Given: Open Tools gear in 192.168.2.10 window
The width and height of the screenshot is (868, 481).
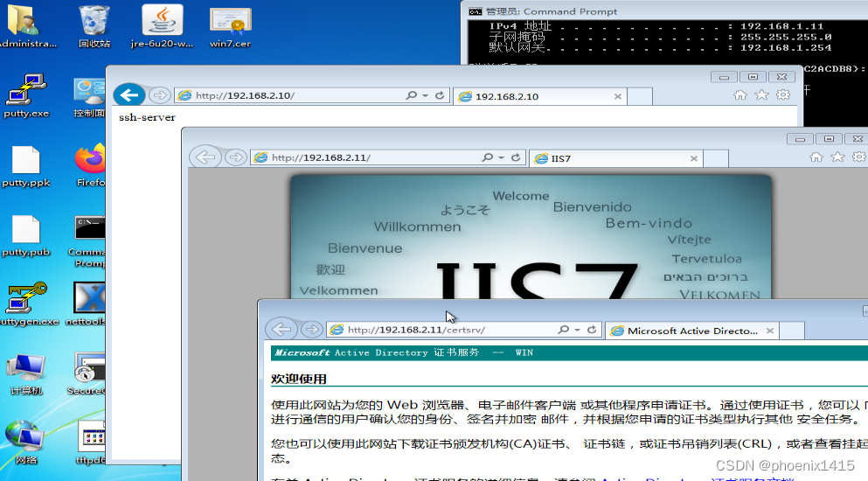Looking at the screenshot, I should [782, 94].
